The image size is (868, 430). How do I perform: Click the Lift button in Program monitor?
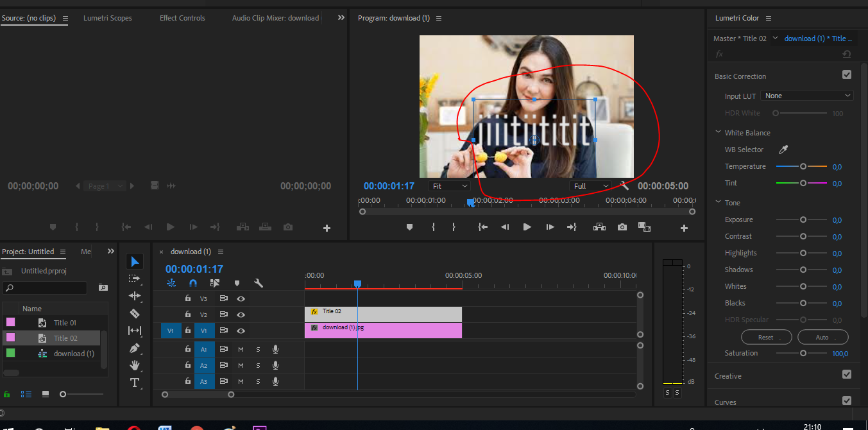[x=599, y=227]
